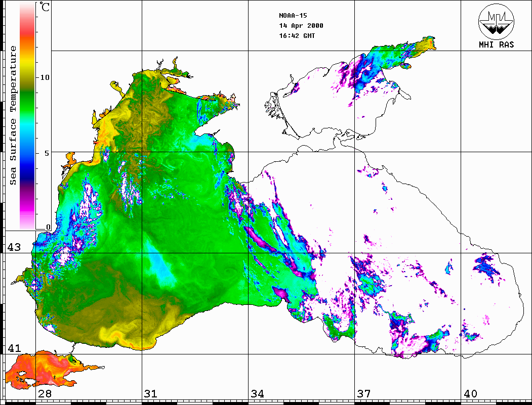Click longitude label '34'

point(257,393)
